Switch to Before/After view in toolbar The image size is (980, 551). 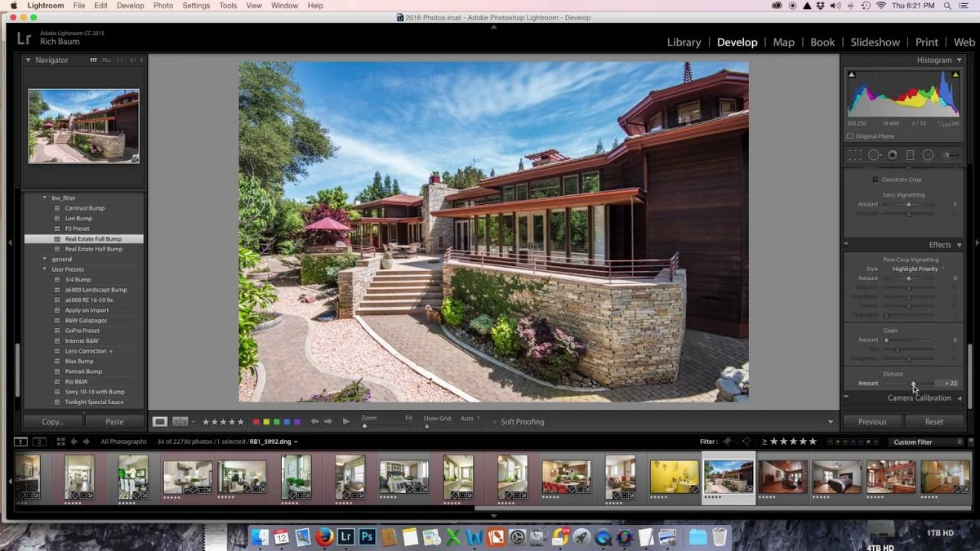point(179,421)
